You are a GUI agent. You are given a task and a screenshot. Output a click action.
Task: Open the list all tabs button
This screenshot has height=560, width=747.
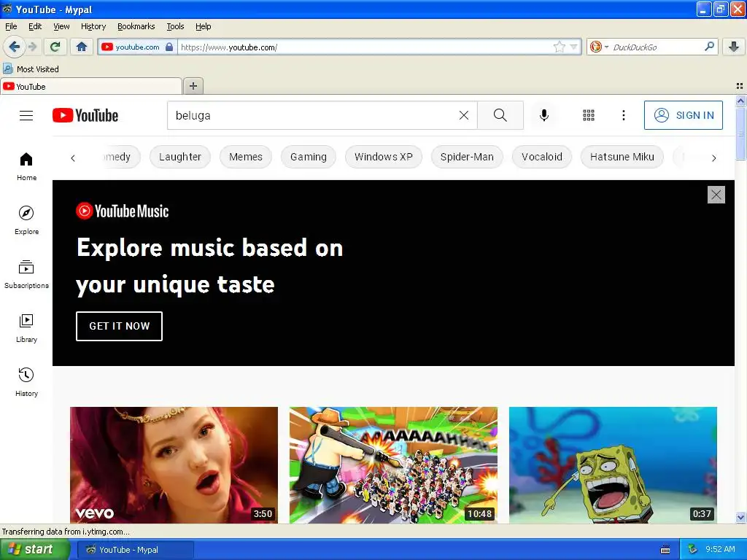(x=740, y=86)
